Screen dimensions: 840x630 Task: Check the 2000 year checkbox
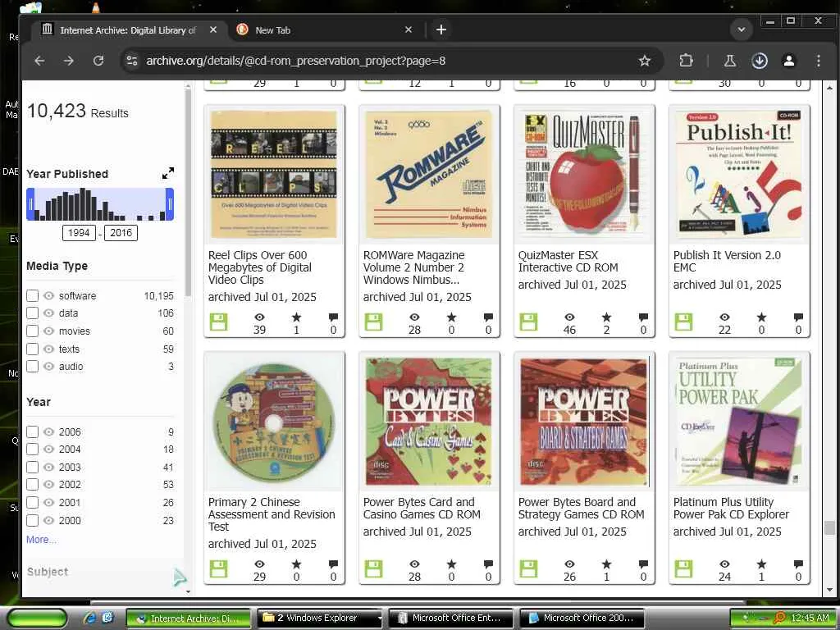32,520
